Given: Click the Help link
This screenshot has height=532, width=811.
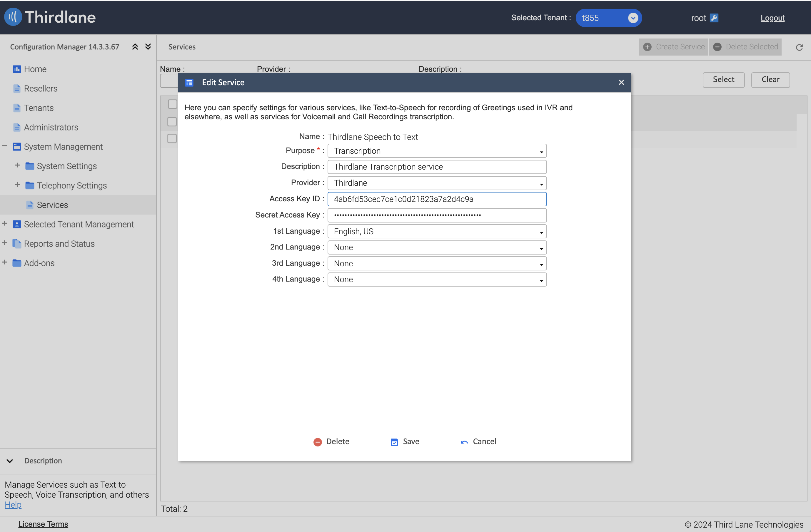Looking at the screenshot, I should 13,505.
